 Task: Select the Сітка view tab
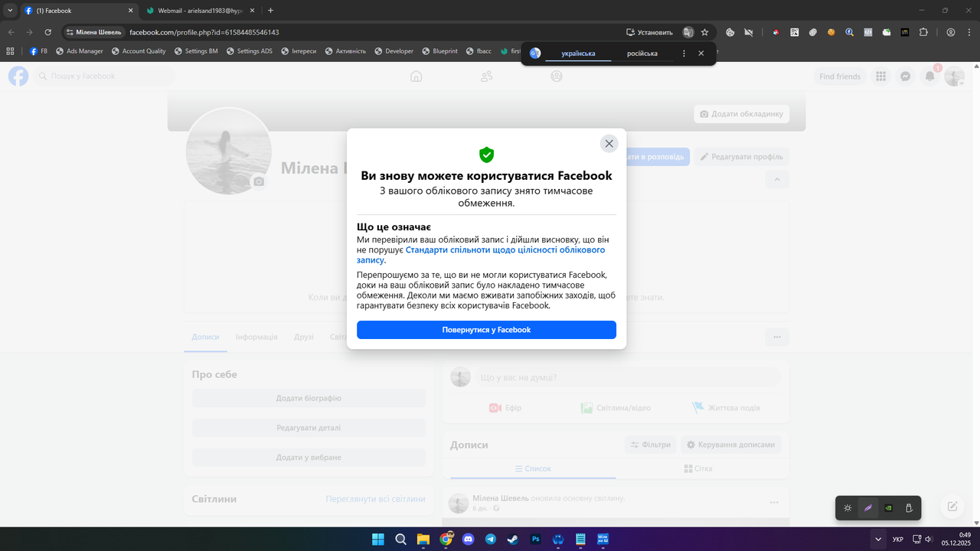click(697, 468)
